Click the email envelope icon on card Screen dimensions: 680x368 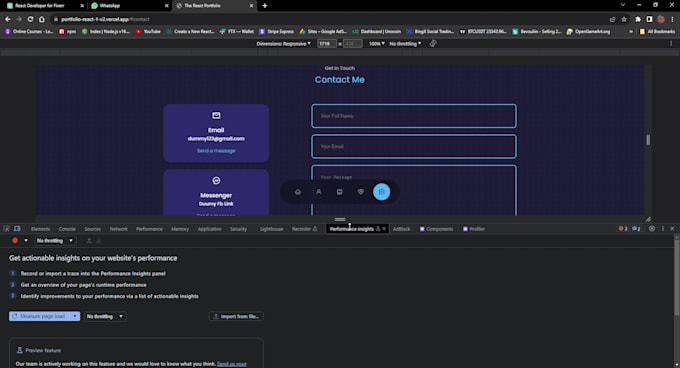216,115
